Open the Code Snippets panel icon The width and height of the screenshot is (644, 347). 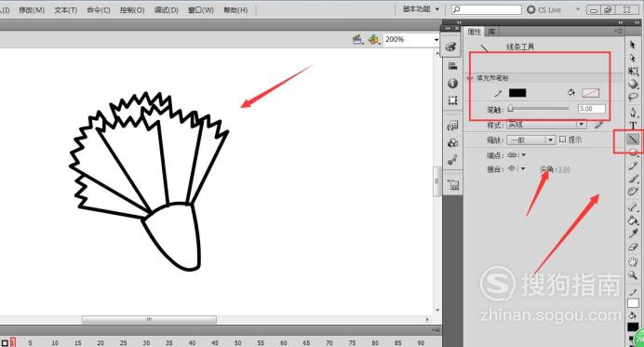[x=452, y=126]
